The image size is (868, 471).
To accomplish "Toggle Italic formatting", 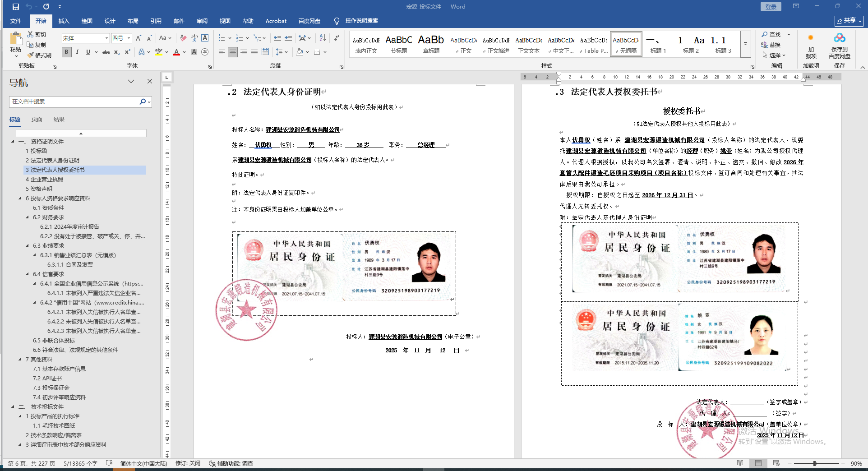I will click(77, 52).
